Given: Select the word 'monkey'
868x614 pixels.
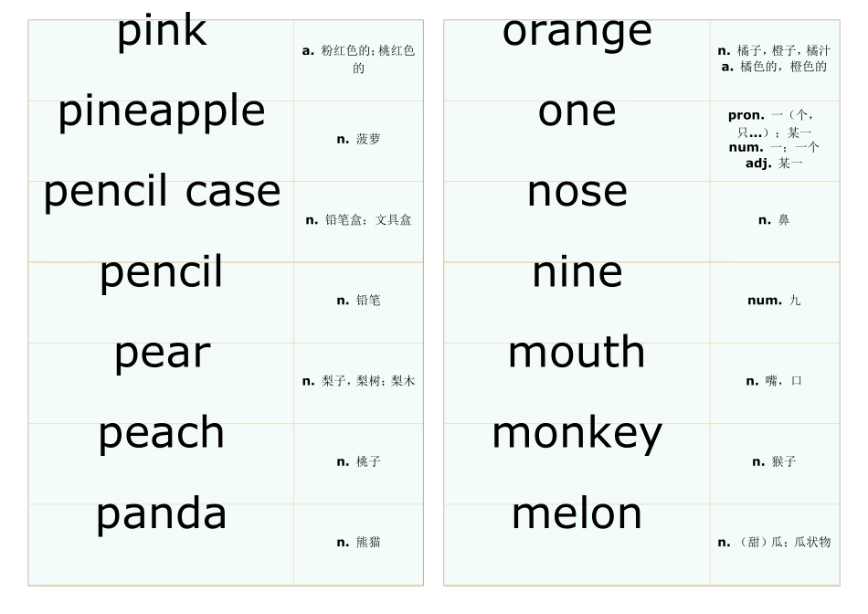Looking at the screenshot, I should pyautogui.click(x=577, y=434).
